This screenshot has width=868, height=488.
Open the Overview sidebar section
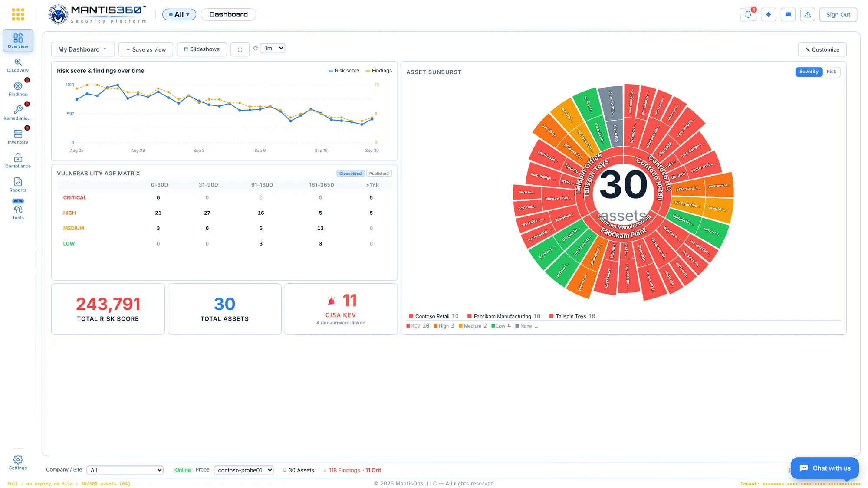(18, 41)
